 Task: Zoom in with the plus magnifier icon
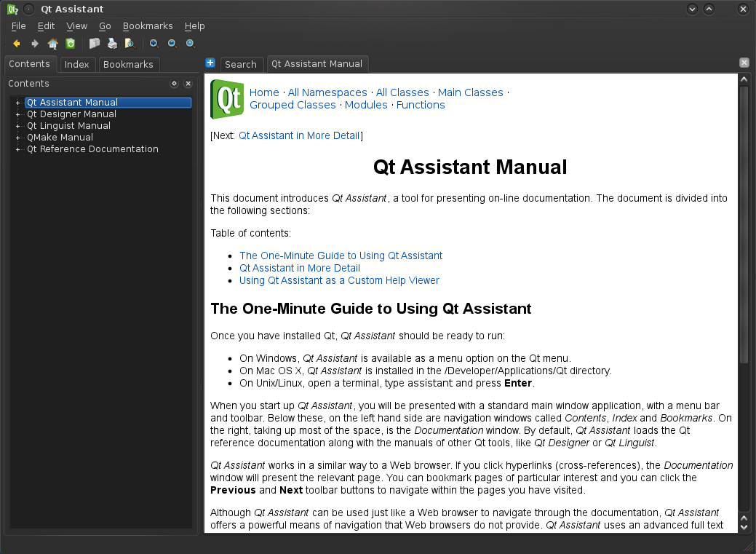point(154,44)
